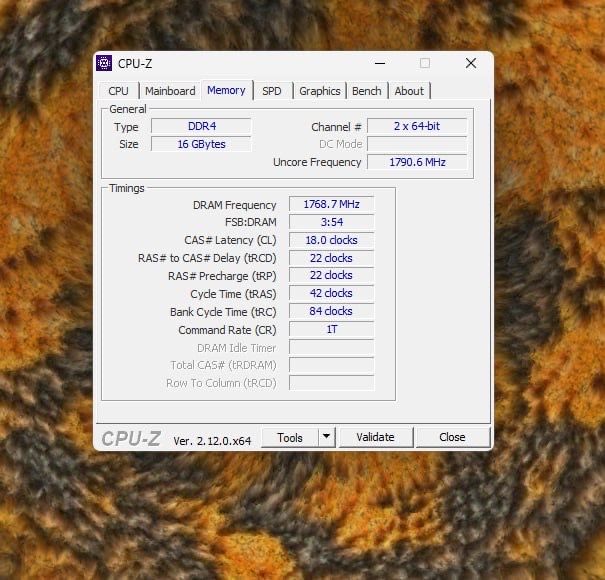605x580 pixels.
Task: Click the empty DRAM Idle Timer field
Action: click(331, 347)
